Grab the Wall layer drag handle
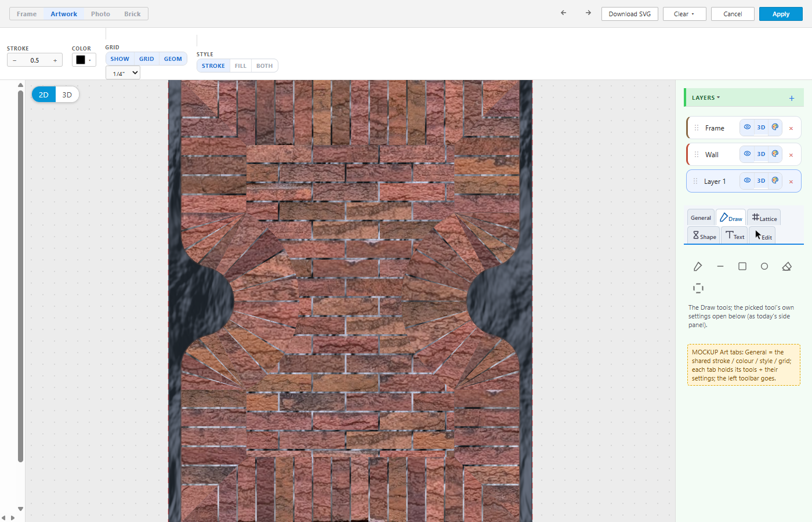This screenshot has width=812, height=522. click(697, 154)
